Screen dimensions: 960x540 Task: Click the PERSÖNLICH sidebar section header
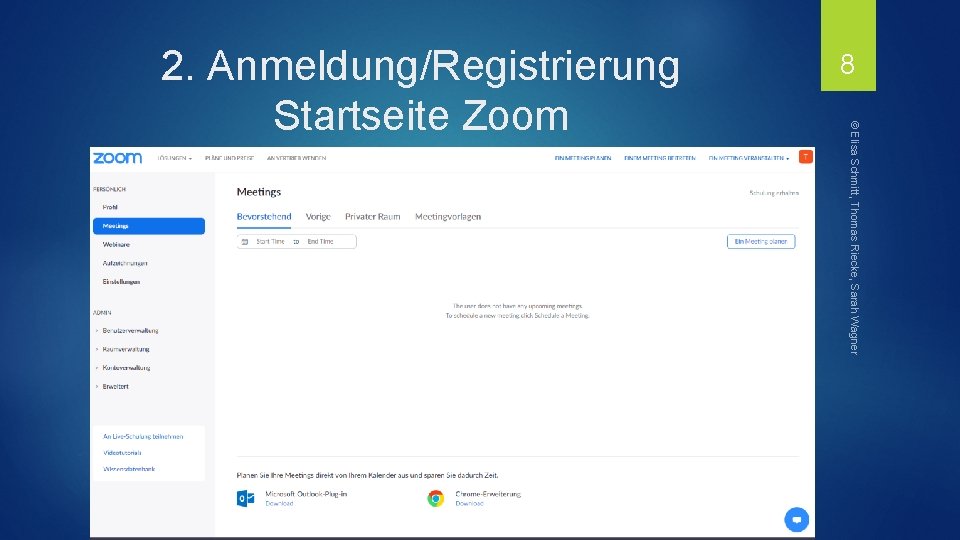pos(110,189)
